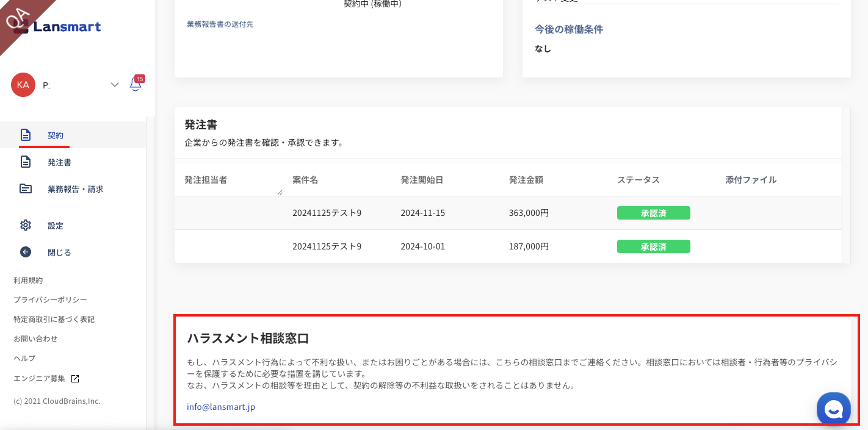The height and width of the screenshot is (430, 868).
Task: Click the 閉じる back arrow icon
Action: 25,253
